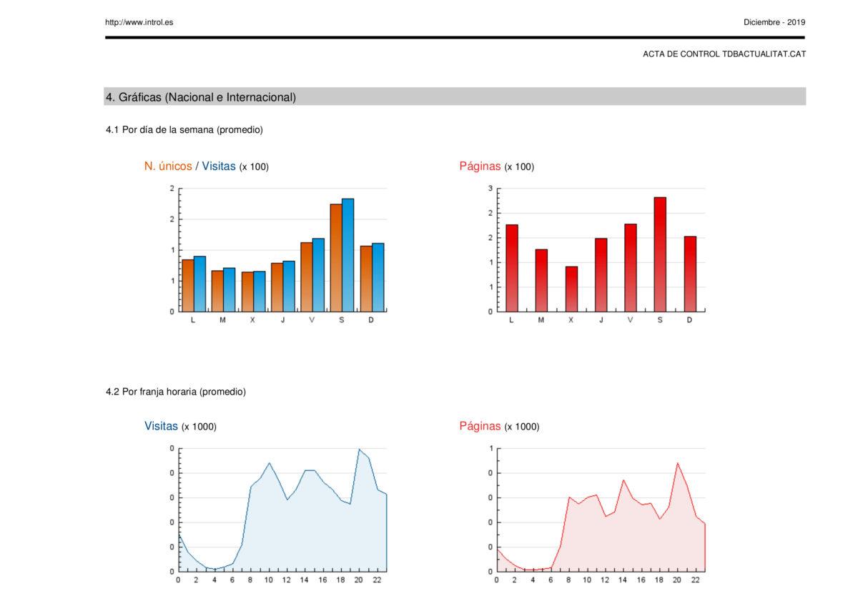858x616 pixels.
Task: Click 'Visitas' title of hourly area chart
Action: 161,426
